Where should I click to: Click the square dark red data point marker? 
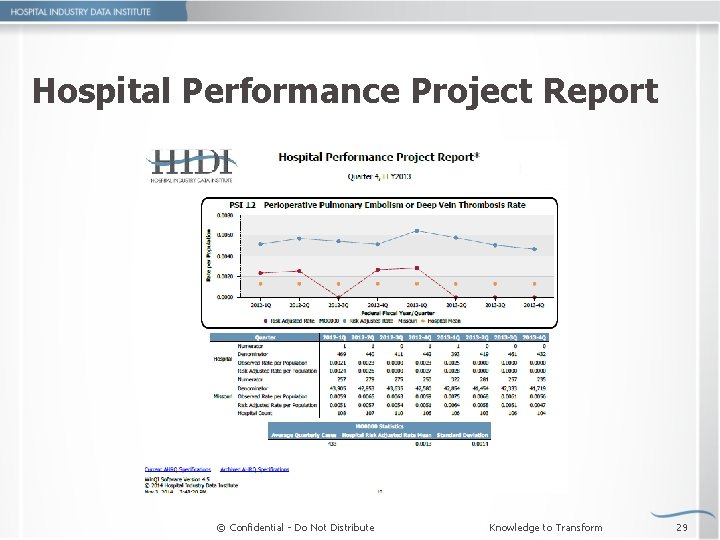pyautogui.click(x=417, y=268)
